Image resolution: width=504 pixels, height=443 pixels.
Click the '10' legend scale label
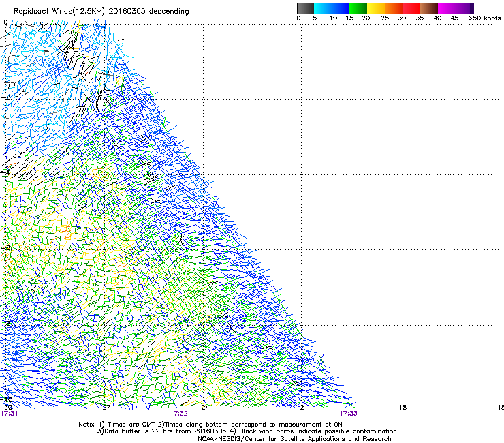(x=333, y=18)
